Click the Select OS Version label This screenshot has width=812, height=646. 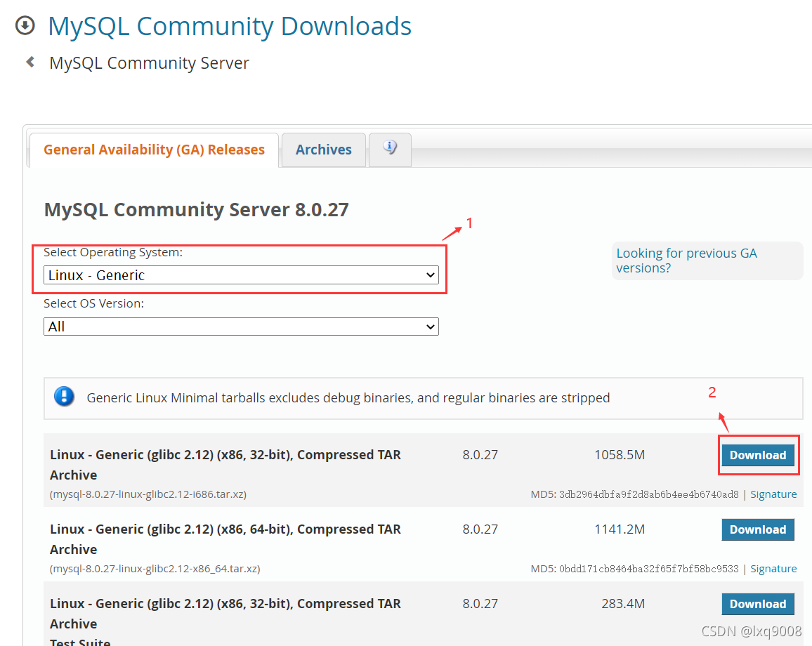93,303
